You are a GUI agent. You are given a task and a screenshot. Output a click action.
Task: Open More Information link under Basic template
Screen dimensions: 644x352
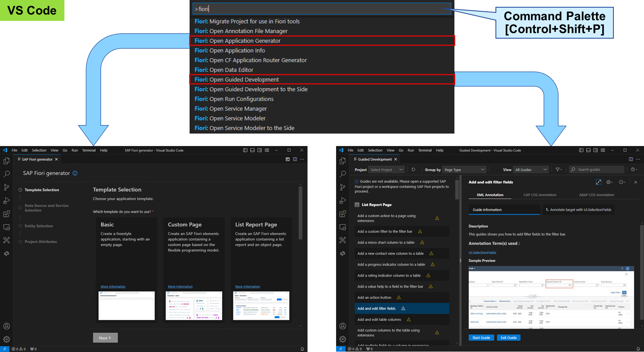[113, 287]
